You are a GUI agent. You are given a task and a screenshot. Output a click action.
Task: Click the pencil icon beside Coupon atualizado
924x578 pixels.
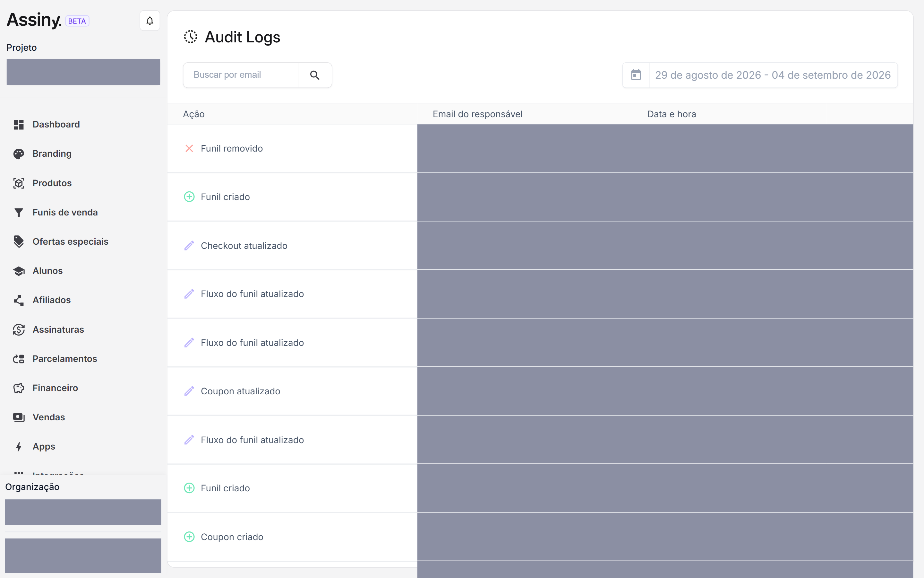tap(189, 391)
